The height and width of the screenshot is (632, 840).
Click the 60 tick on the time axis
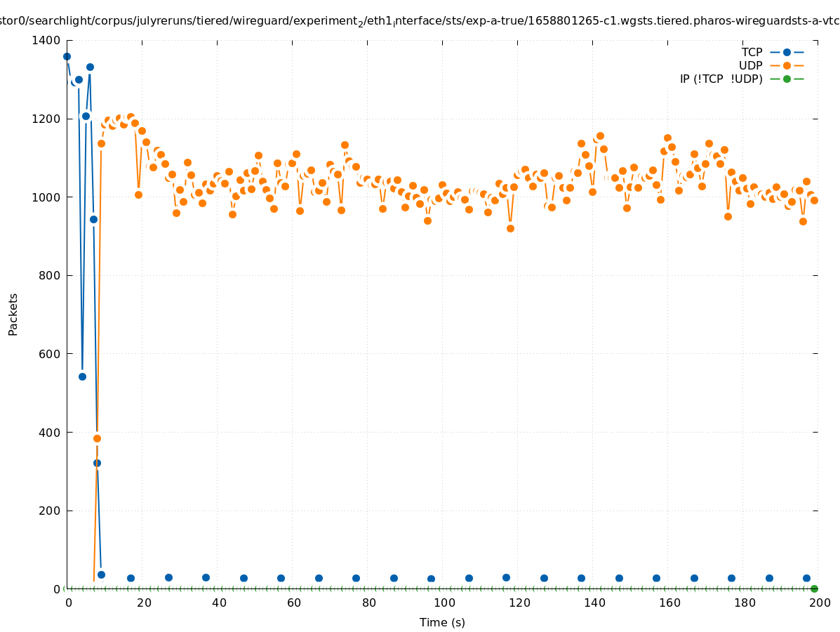tap(293, 603)
